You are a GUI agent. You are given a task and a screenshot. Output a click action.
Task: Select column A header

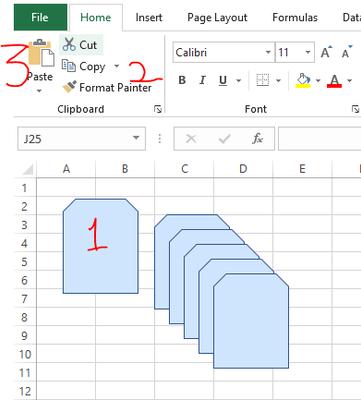point(66,169)
